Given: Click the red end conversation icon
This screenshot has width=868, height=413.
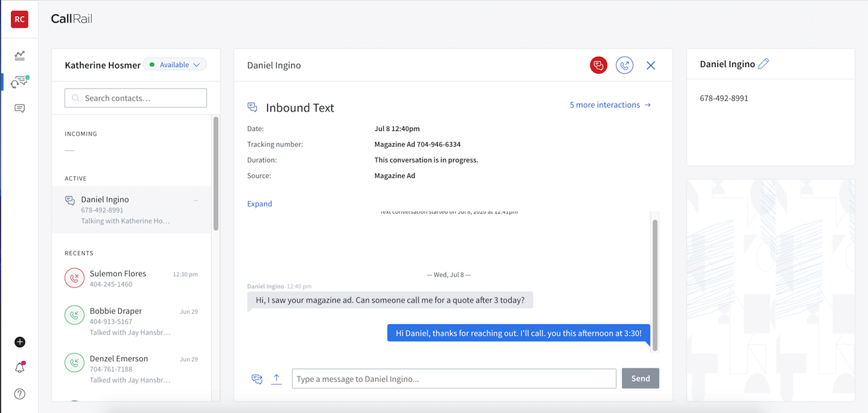Looking at the screenshot, I should [x=599, y=65].
